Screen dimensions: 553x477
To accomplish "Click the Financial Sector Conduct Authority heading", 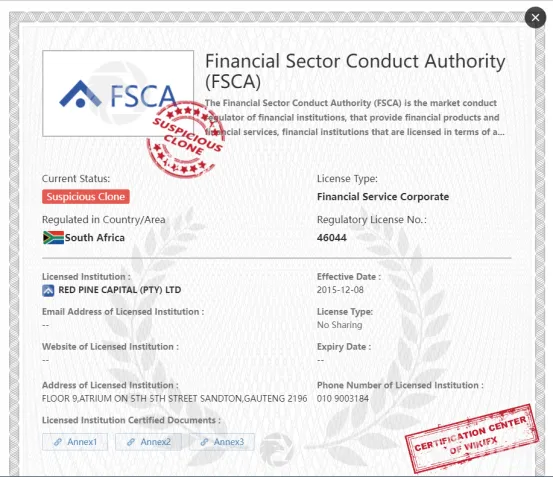I will click(x=355, y=72).
